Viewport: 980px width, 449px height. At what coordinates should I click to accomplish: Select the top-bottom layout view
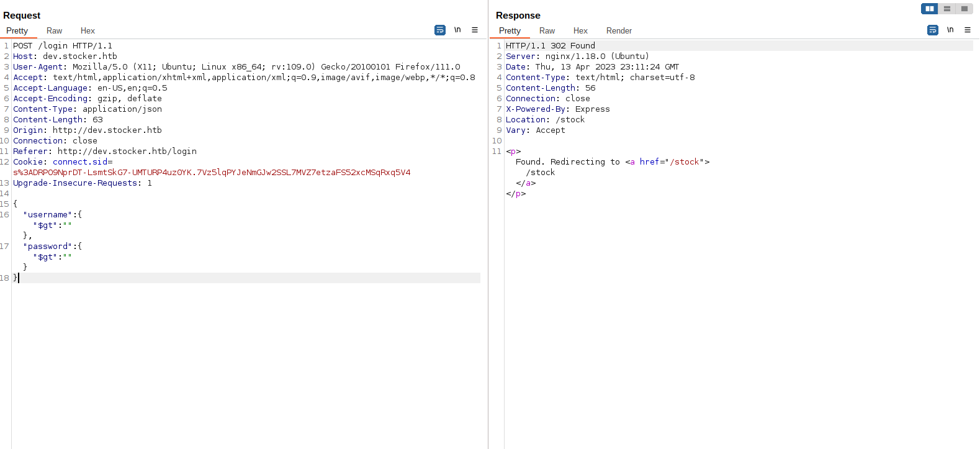click(x=947, y=9)
